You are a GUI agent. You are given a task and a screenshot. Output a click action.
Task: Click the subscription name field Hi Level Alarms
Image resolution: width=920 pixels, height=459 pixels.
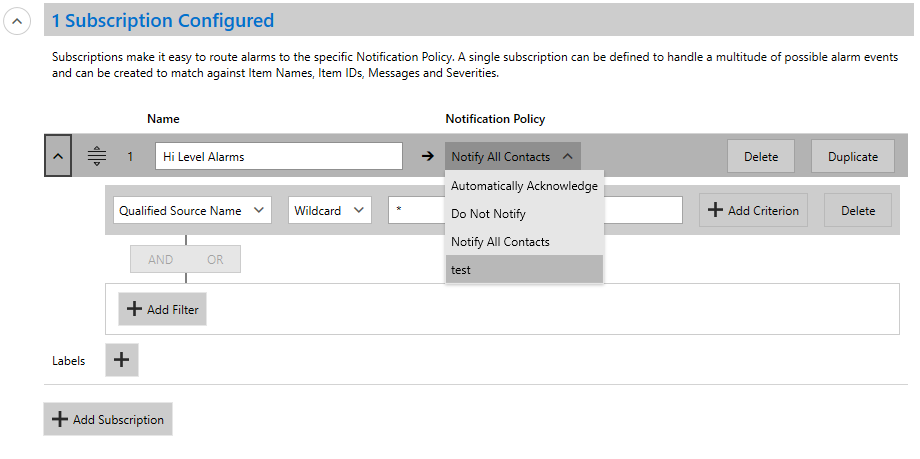coord(279,157)
